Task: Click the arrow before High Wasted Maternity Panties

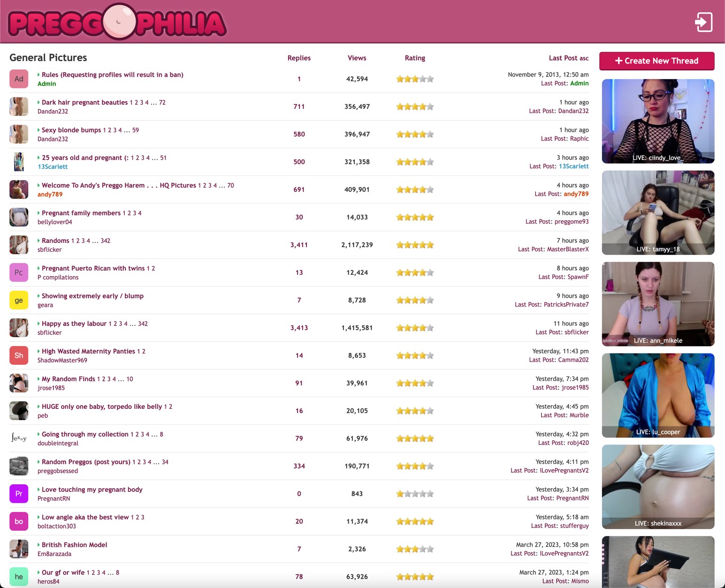Action: point(38,351)
